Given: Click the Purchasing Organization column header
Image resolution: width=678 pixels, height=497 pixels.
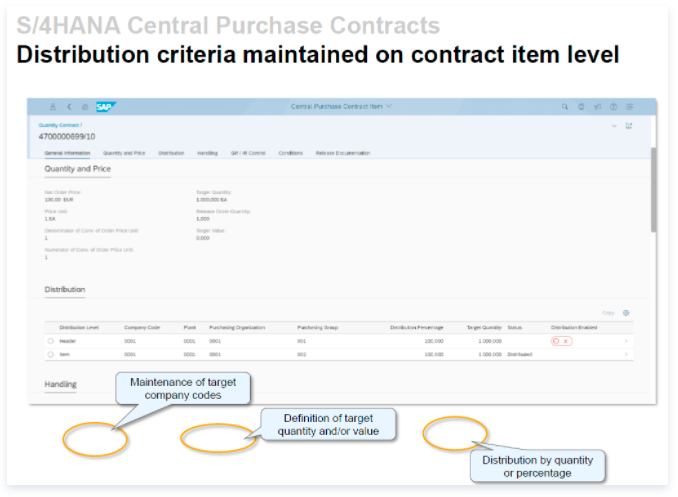Looking at the screenshot, I should pyautogui.click(x=237, y=327).
